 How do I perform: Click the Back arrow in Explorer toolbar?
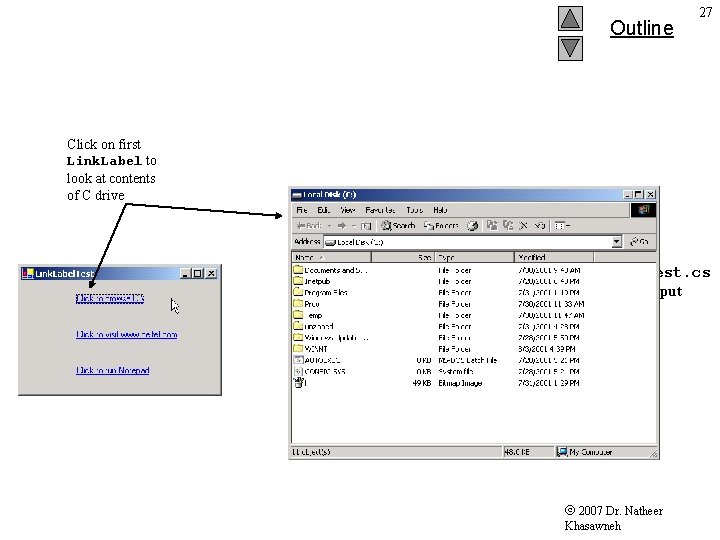(309, 225)
